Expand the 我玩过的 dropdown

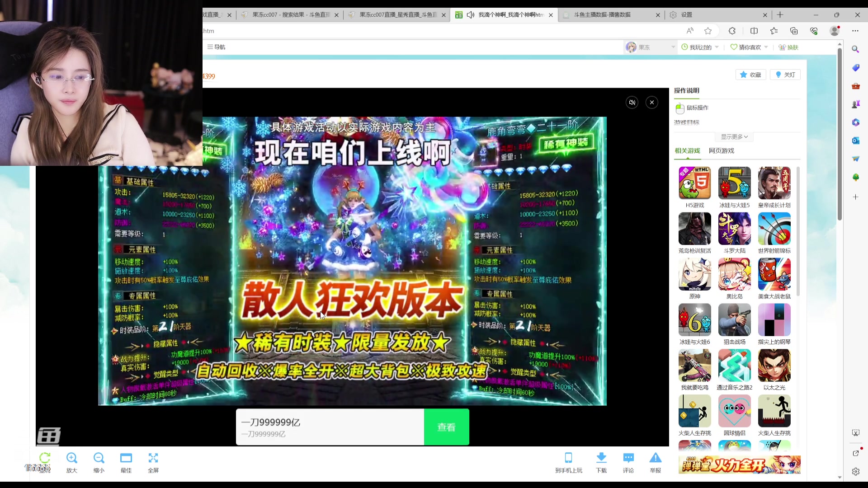[x=700, y=47]
